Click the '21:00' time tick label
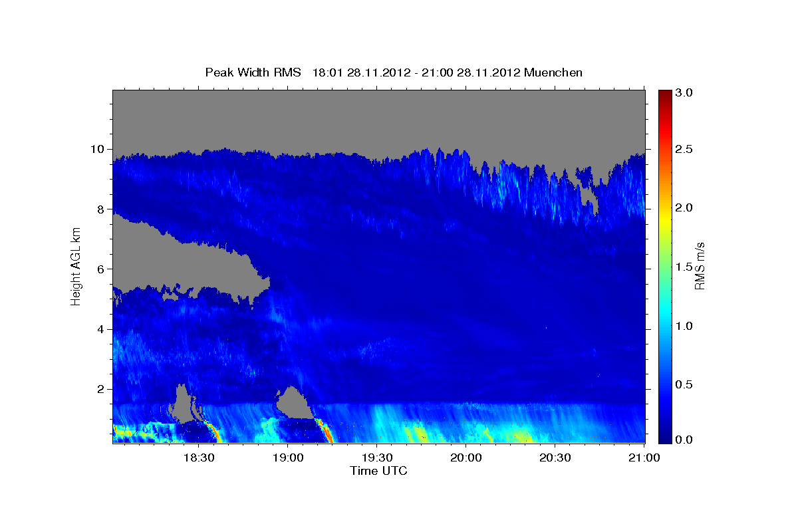The height and width of the screenshot is (532, 798). (x=644, y=458)
